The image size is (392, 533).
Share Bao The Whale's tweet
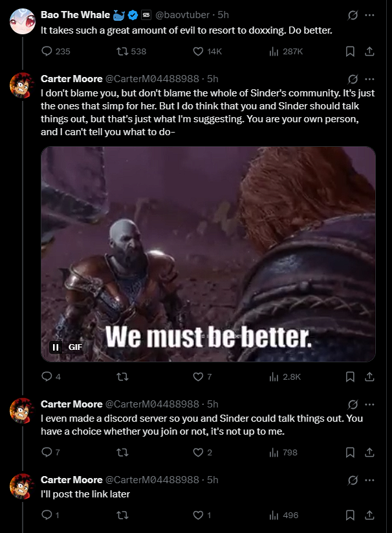pyautogui.click(x=369, y=51)
